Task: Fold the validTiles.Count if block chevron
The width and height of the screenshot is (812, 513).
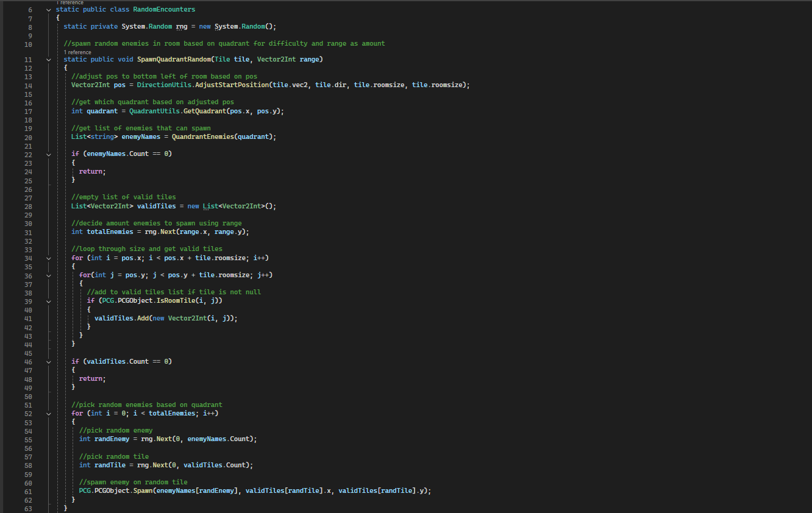Action: click(48, 362)
